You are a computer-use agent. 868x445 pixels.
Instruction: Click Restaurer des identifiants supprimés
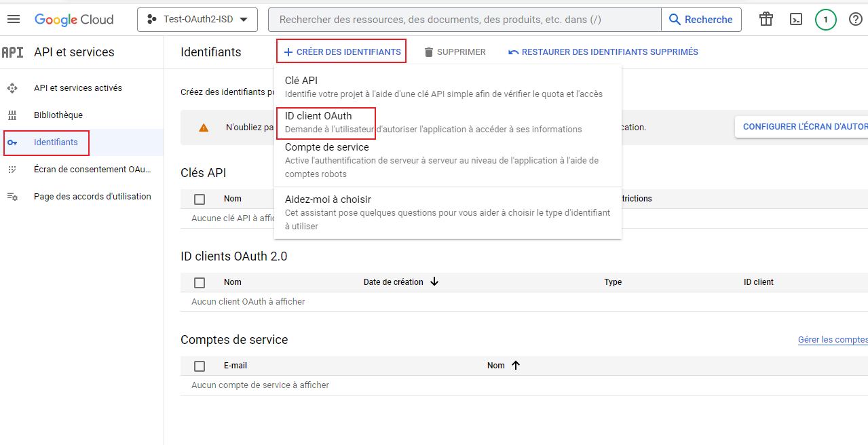tap(603, 52)
